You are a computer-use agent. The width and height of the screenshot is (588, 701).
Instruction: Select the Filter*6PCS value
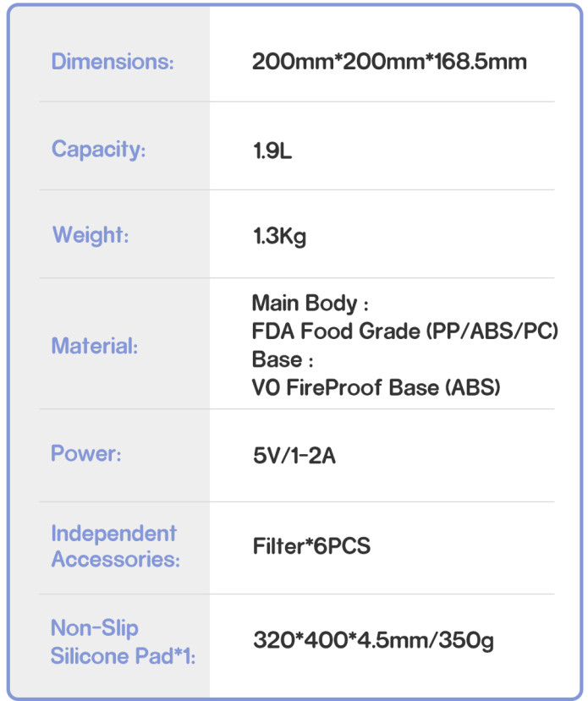[311, 546]
